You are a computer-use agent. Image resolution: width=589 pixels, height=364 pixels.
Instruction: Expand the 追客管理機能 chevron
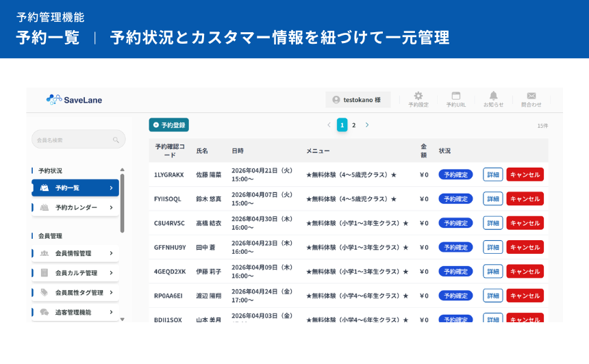click(111, 312)
